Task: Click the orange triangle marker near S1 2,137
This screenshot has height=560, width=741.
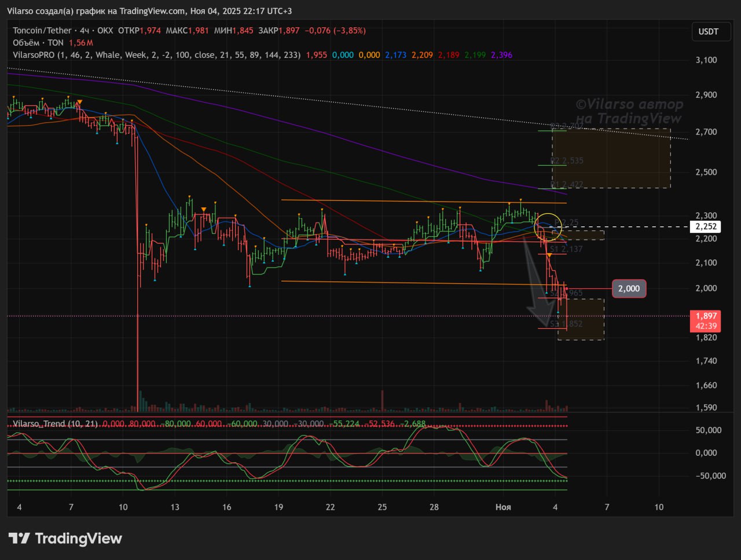Action: click(549, 255)
